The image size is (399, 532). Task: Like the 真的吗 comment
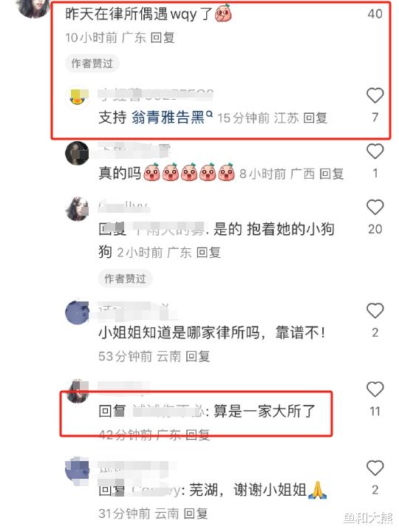(x=375, y=151)
